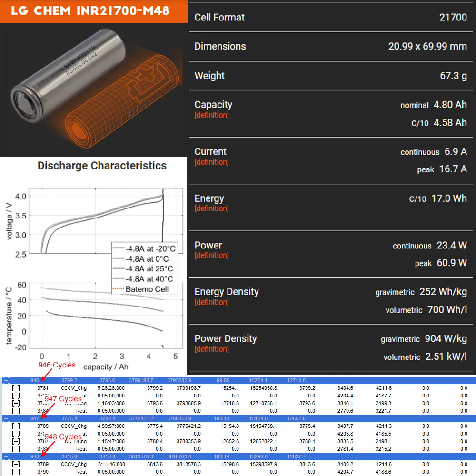Open the Power definition link

pos(212,255)
